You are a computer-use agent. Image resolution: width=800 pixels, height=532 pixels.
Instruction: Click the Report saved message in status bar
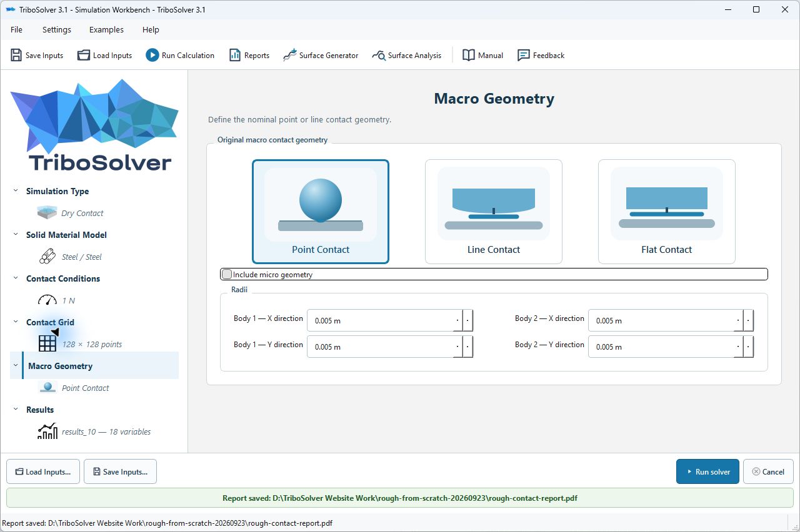coord(167,523)
